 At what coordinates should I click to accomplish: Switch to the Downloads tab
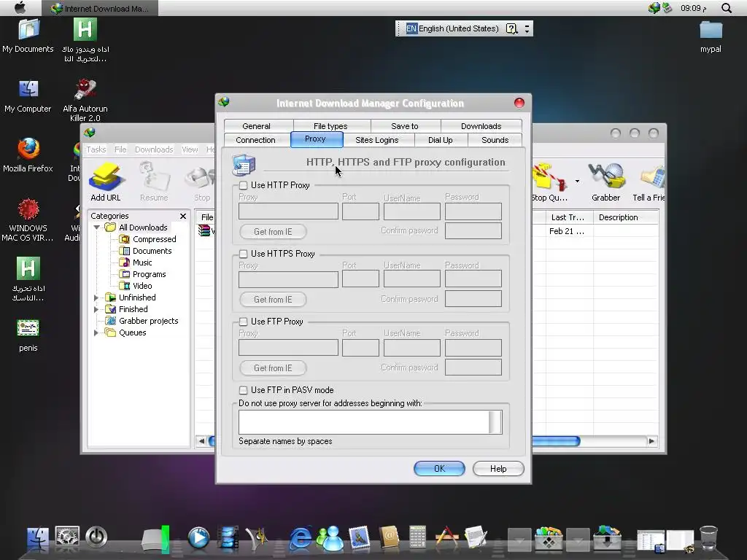(x=481, y=126)
